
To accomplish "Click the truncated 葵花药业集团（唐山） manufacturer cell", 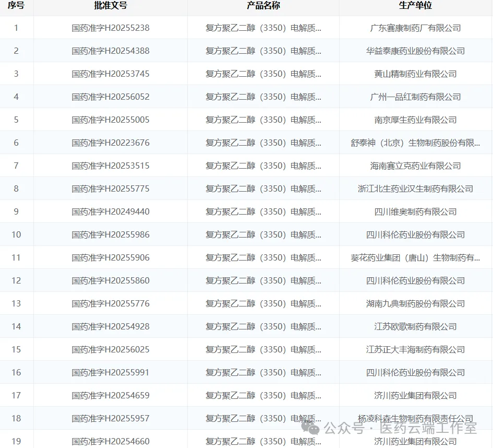I will coord(415,258).
